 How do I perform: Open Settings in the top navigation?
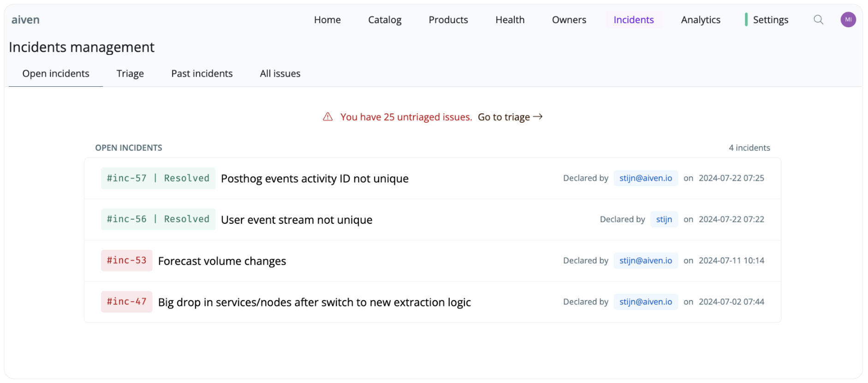[770, 20]
